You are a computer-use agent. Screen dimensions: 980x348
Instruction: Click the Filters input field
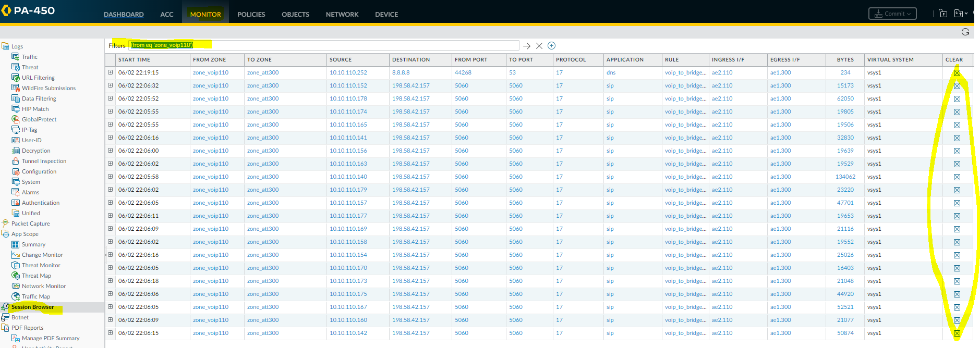[324, 45]
